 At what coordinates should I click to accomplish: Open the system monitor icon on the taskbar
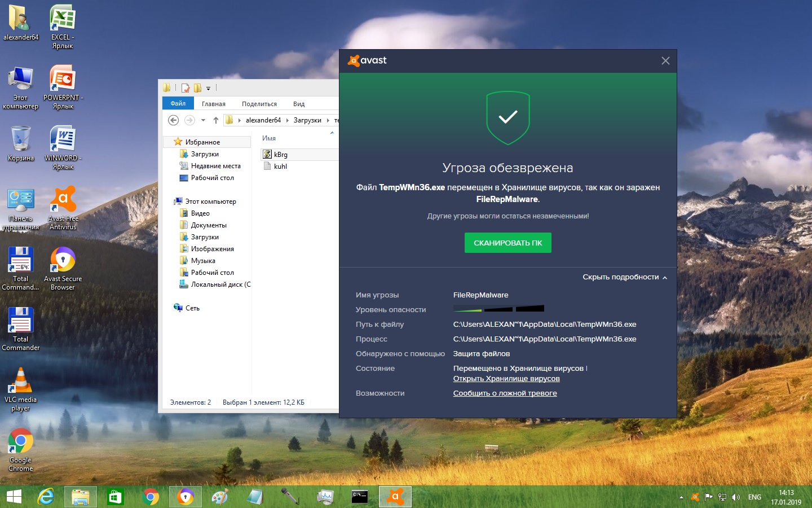pos(325,497)
